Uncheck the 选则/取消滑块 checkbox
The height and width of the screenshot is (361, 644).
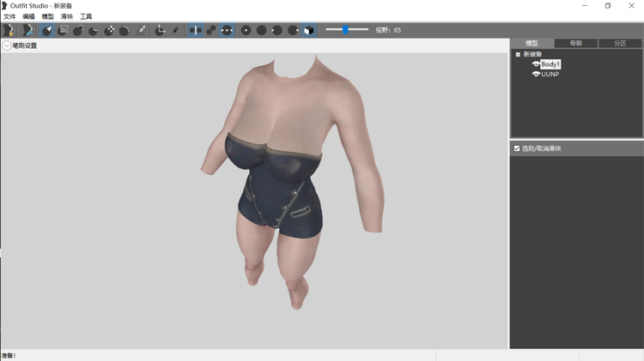[517, 148]
